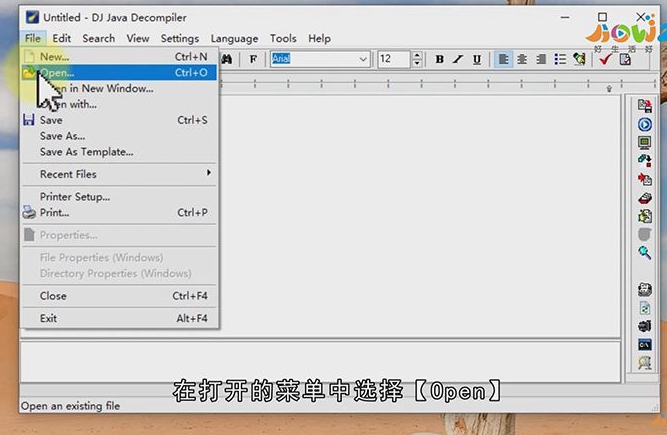Choose Open in New Window... menu entry
Screen dimensions: 667x435
coord(119,88)
